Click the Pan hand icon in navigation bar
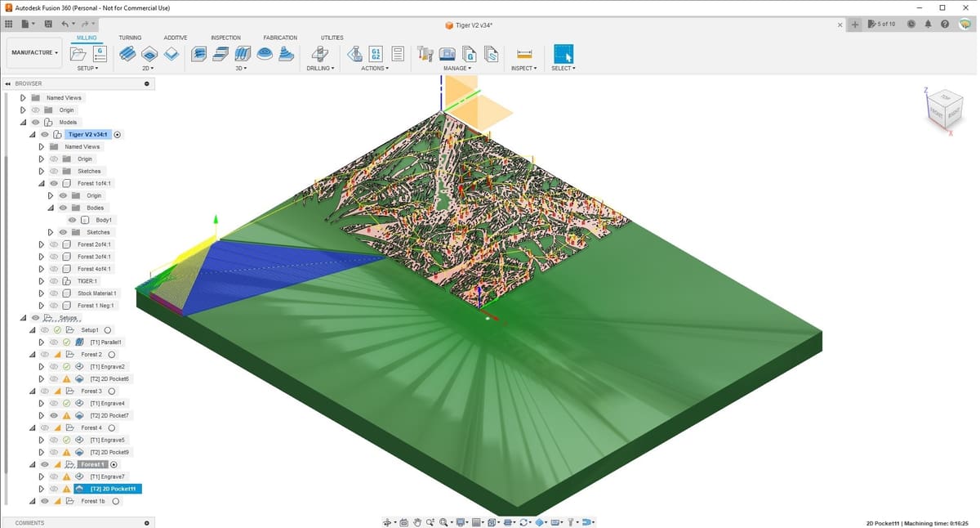 [x=417, y=522]
